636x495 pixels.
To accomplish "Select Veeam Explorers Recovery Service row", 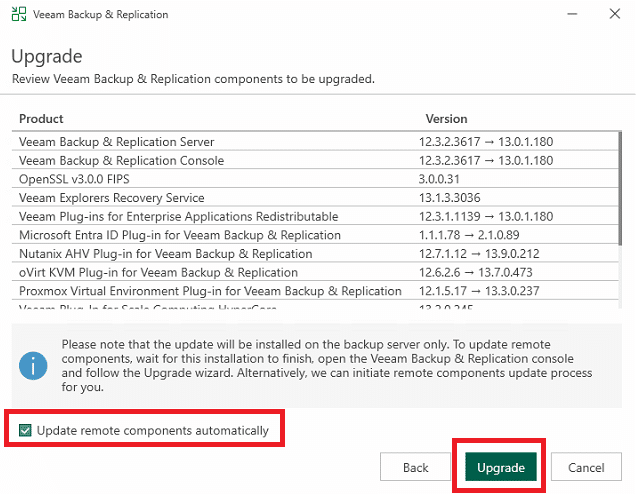I will (111, 198).
